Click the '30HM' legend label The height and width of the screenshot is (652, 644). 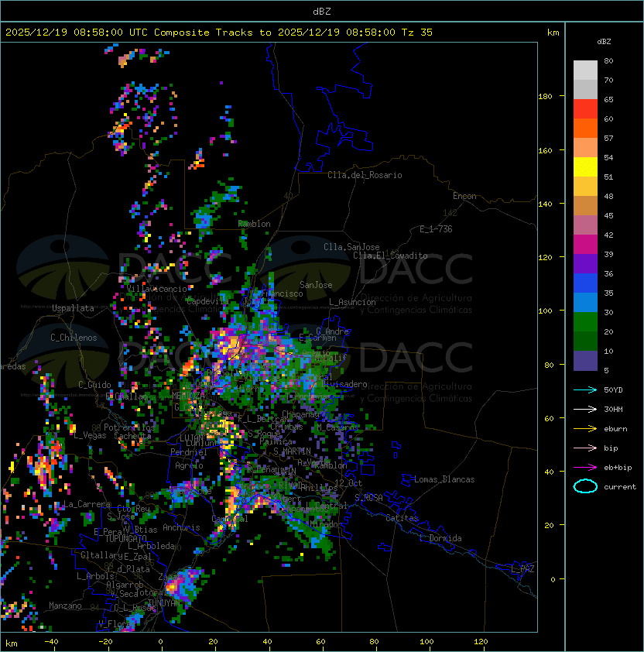pyautogui.click(x=613, y=409)
